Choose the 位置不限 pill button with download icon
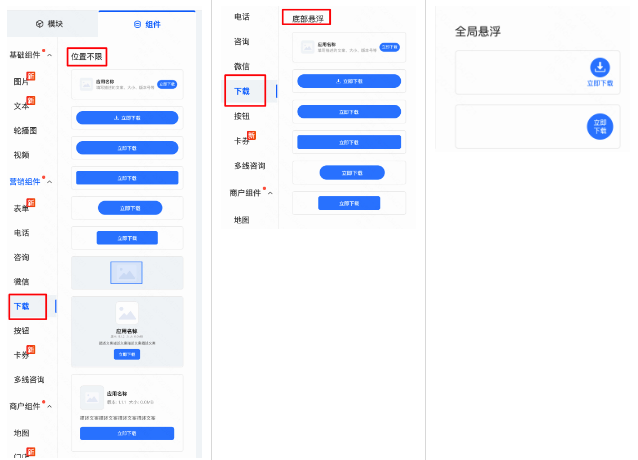The height and width of the screenshot is (460, 638). tap(127, 118)
